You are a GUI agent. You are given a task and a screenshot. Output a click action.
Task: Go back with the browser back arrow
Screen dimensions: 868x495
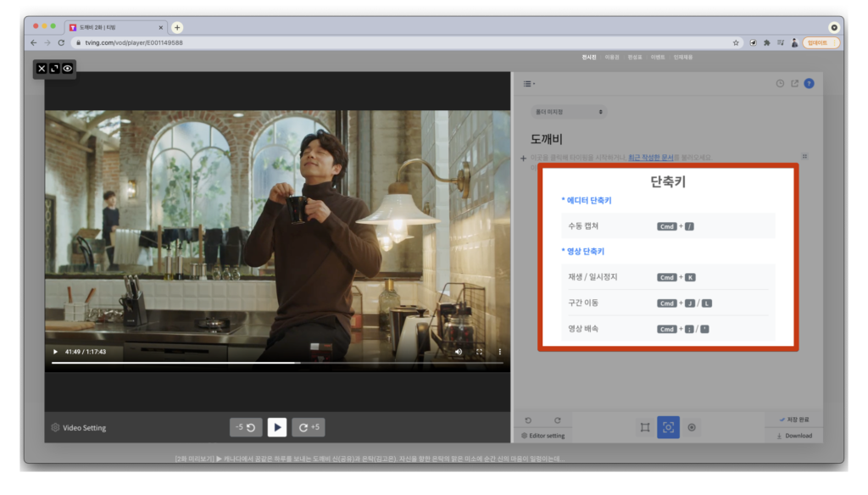(x=34, y=42)
